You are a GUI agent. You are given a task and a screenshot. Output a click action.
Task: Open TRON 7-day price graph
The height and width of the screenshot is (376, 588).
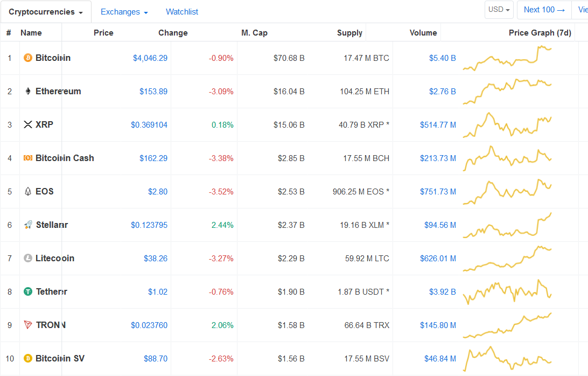pos(507,325)
